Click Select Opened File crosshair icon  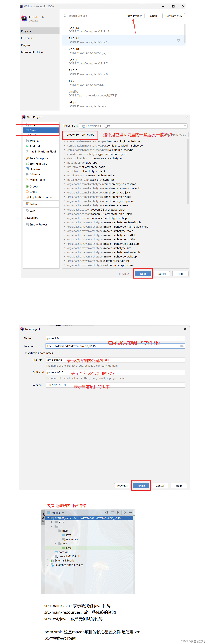coord(107,513)
